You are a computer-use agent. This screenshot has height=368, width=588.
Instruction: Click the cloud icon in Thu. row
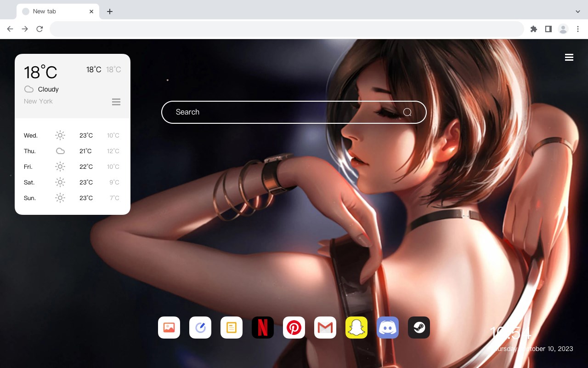60,151
